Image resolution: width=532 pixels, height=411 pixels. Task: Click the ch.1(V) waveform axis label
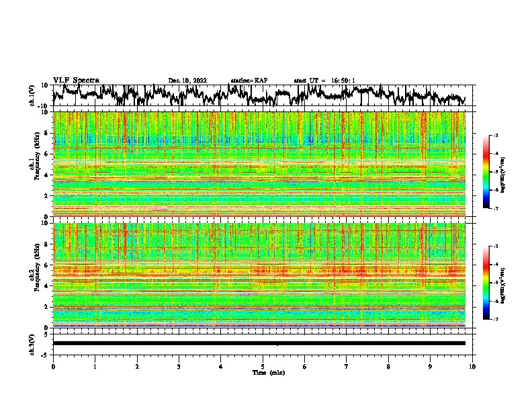[32, 95]
